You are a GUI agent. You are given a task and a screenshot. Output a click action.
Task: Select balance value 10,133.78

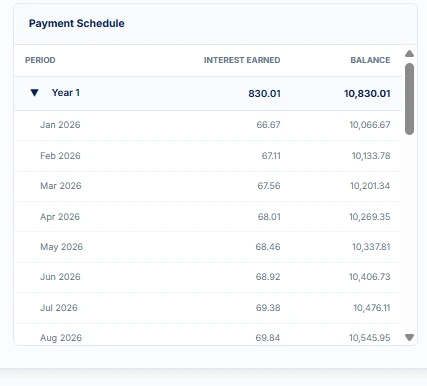[x=371, y=156]
